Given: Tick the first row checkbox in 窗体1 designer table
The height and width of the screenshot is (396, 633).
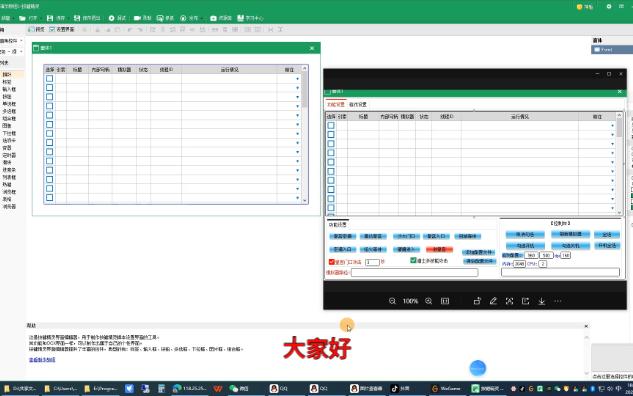Looking at the screenshot, I should pyautogui.click(x=49, y=78).
